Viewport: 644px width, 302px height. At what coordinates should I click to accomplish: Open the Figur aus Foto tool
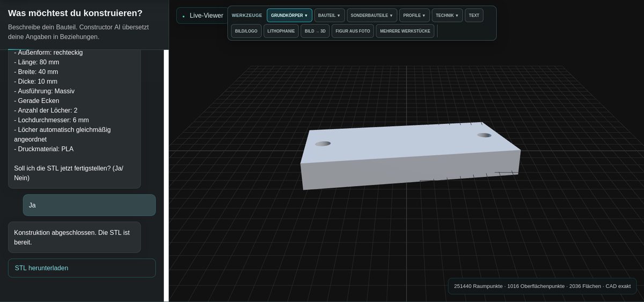tap(353, 31)
